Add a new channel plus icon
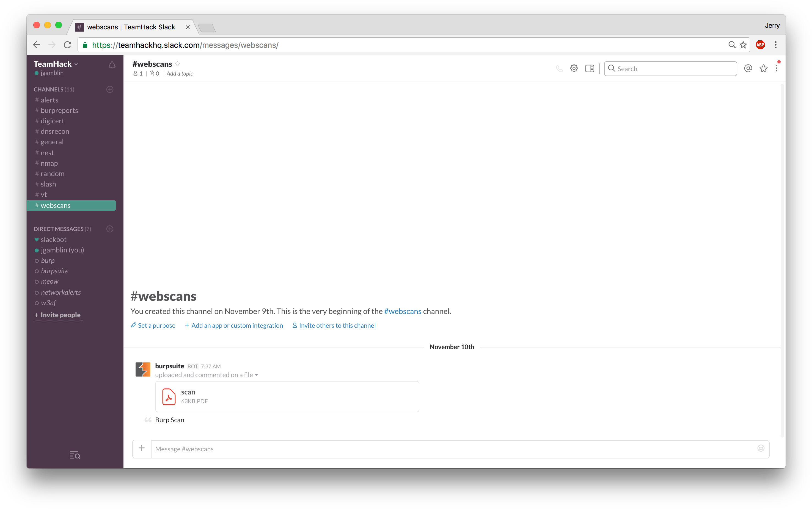Viewport: 812px width, 509px height. tap(110, 89)
